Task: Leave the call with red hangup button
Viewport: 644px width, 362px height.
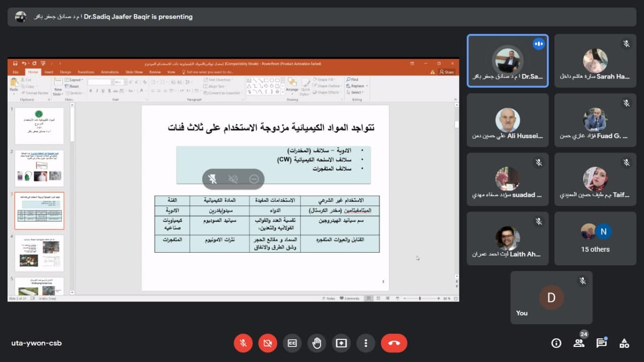Action: pyautogui.click(x=394, y=343)
